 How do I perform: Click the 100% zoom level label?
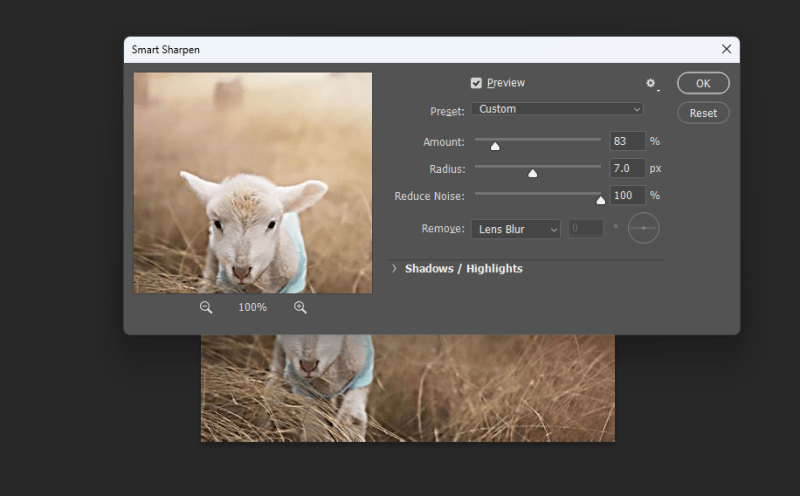coord(252,308)
